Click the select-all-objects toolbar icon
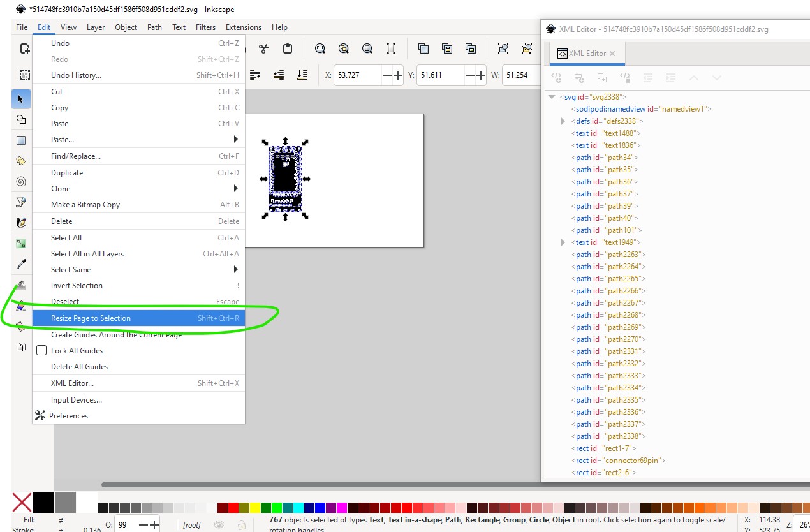 [x=24, y=75]
